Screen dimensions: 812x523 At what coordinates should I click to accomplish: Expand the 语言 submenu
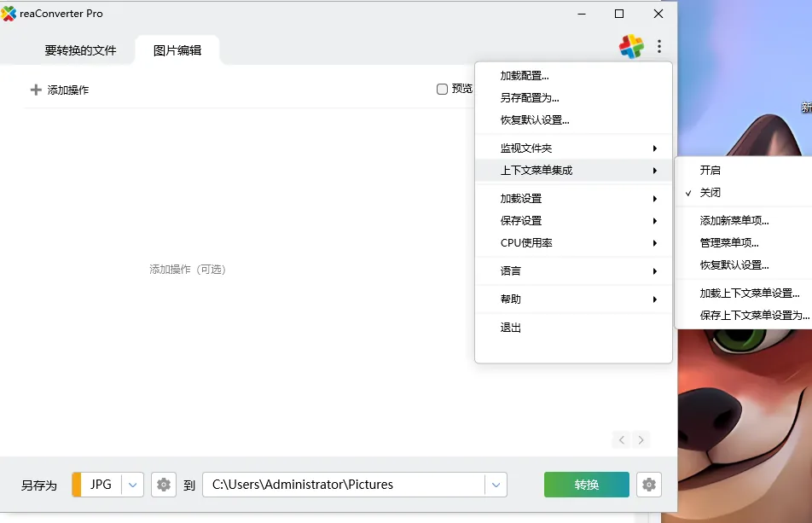[x=510, y=270]
